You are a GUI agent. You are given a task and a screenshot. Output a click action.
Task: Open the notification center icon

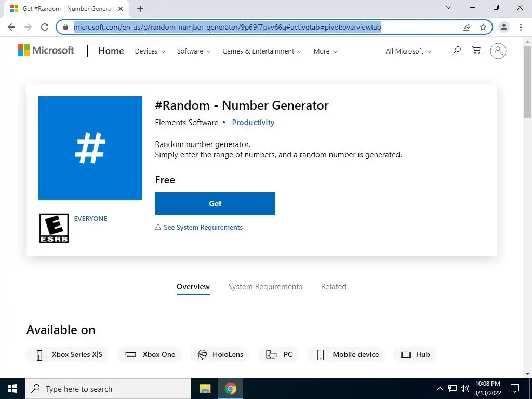[x=515, y=389]
